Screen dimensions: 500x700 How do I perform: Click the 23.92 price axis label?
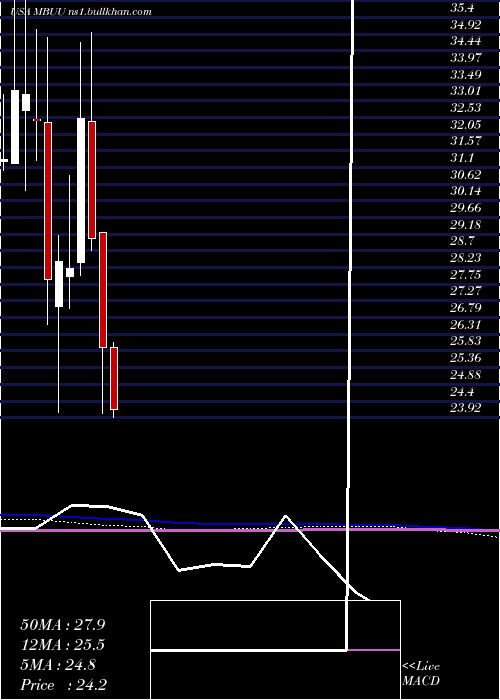(x=466, y=408)
